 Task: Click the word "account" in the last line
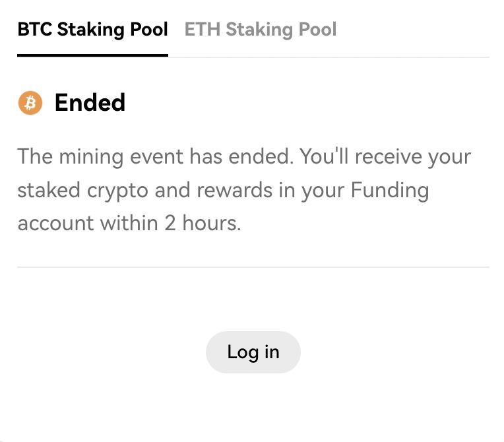click(55, 223)
